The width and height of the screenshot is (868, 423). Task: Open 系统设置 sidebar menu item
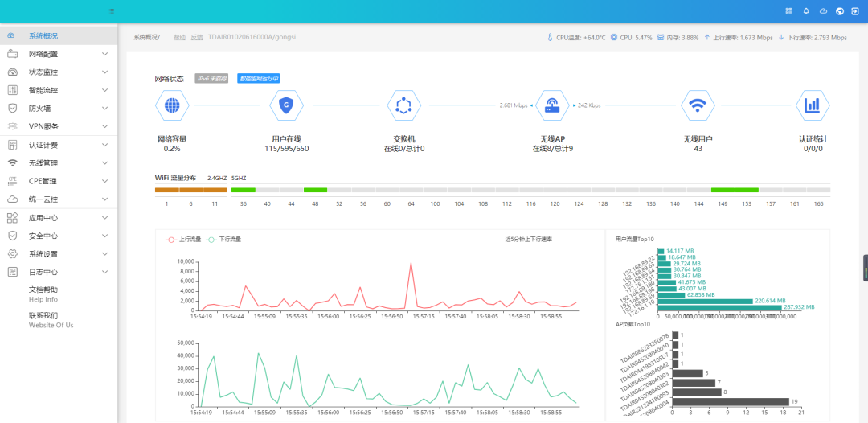coord(59,253)
